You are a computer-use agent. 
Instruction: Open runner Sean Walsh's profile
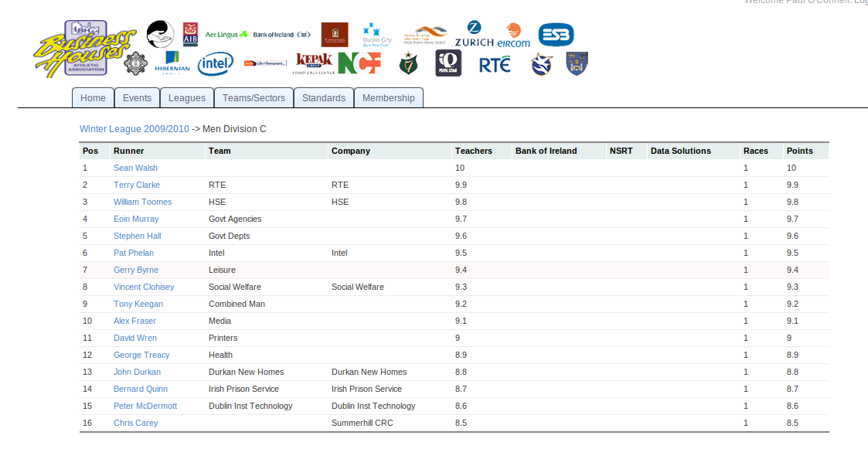(135, 168)
